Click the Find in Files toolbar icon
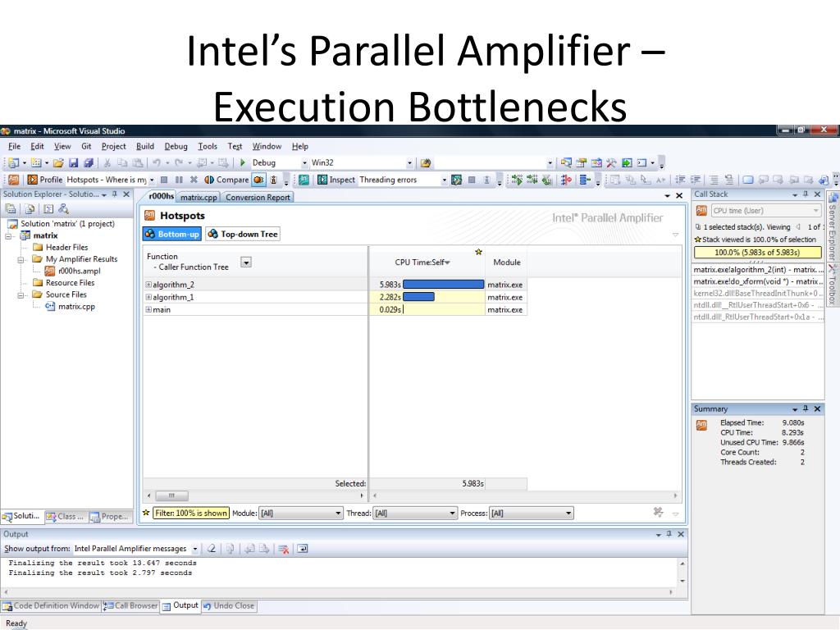840x630 pixels. (426, 163)
